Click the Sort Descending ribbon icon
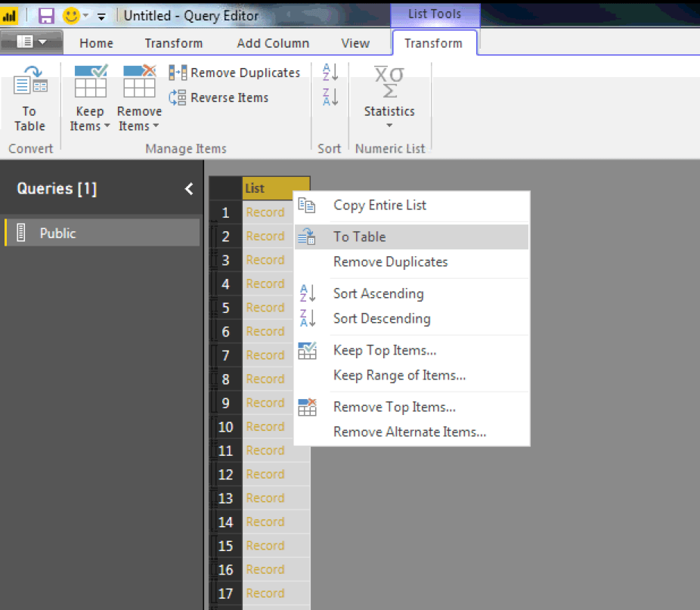The image size is (700, 610). pos(330,97)
